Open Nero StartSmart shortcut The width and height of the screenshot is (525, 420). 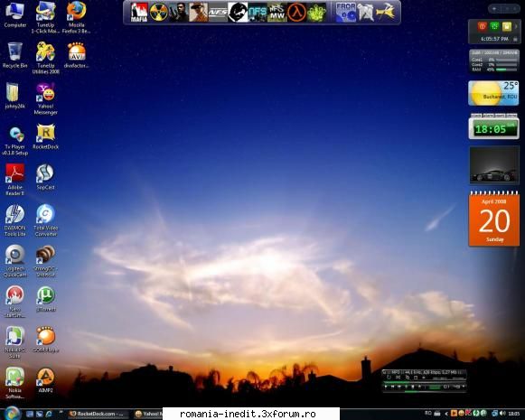pyautogui.click(x=14, y=302)
